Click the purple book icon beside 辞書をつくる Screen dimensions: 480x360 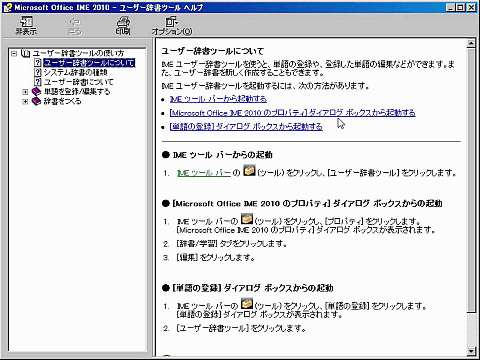(x=36, y=101)
